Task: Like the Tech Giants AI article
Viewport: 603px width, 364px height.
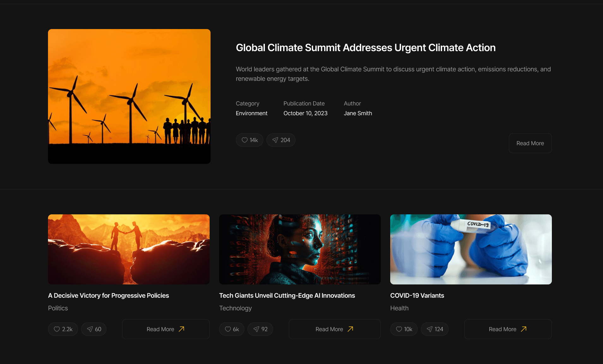Action: 231,329
